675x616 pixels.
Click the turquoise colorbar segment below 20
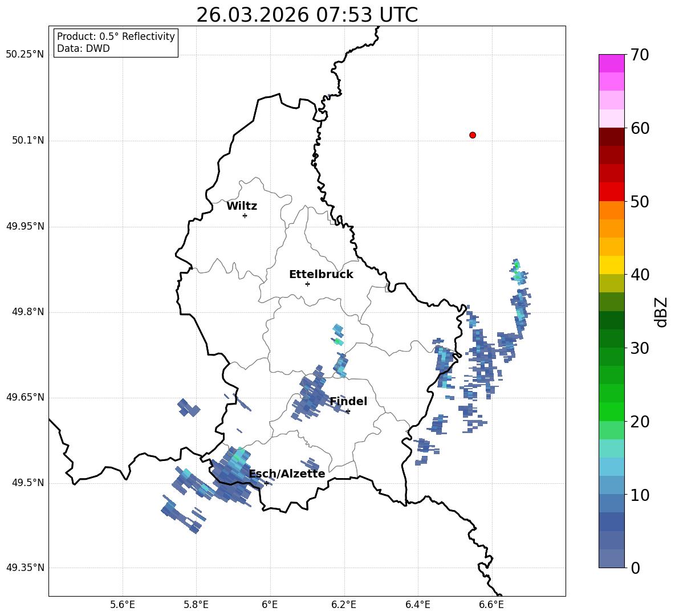(611, 448)
